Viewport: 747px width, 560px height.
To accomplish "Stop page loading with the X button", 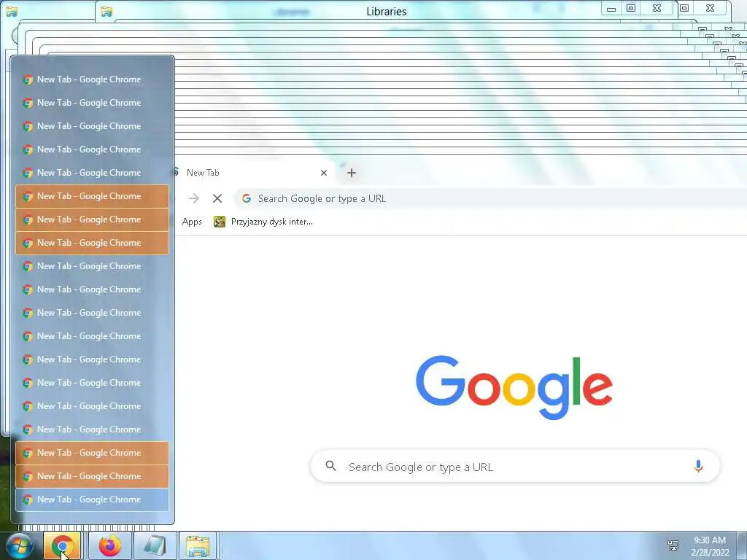I will (217, 198).
